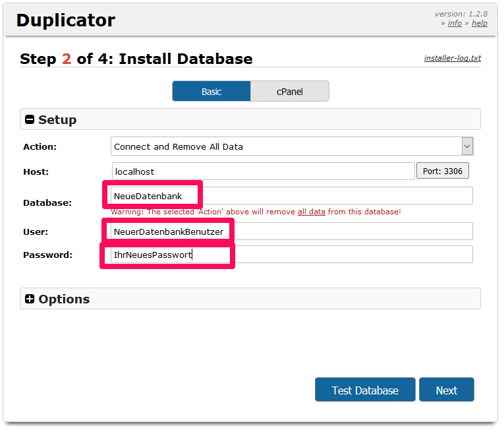Focus the Host field with localhost
This screenshot has height=432, width=504.
264,171
